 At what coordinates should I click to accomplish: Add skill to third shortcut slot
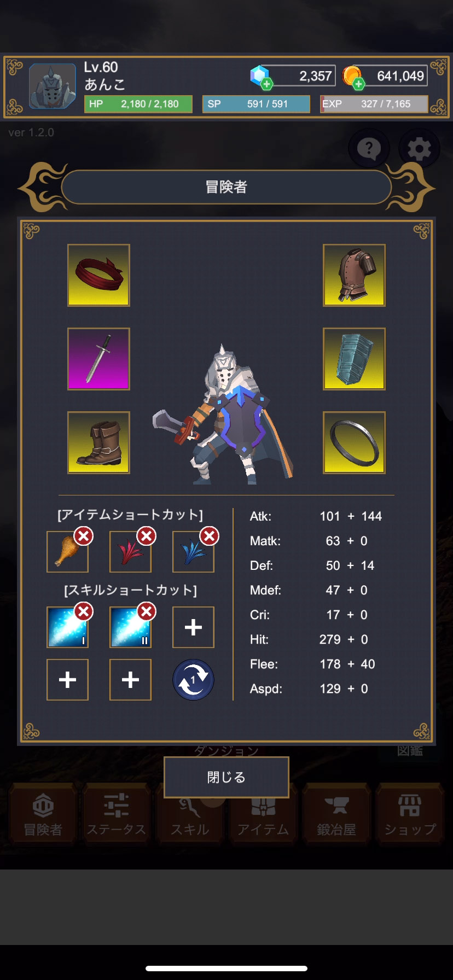click(193, 627)
